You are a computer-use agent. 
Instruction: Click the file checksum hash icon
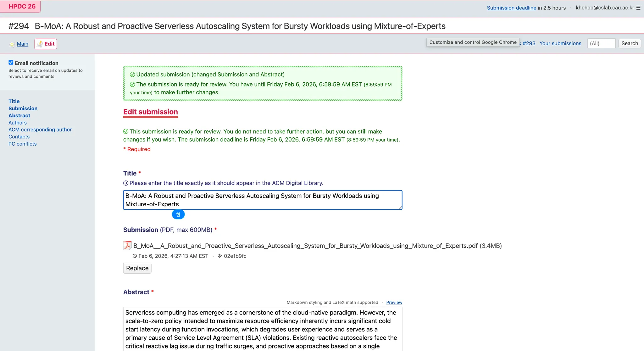220,256
